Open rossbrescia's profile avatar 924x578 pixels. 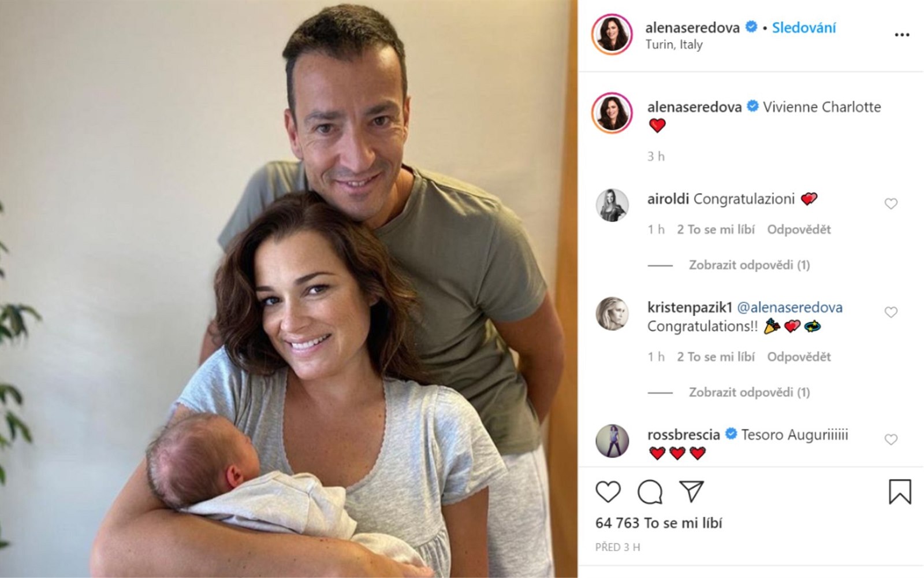click(612, 440)
